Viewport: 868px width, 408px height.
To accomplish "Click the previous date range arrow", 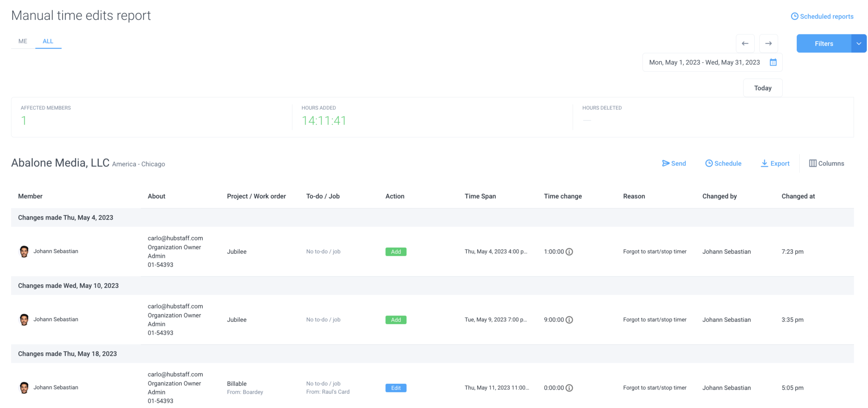I will [x=745, y=43].
